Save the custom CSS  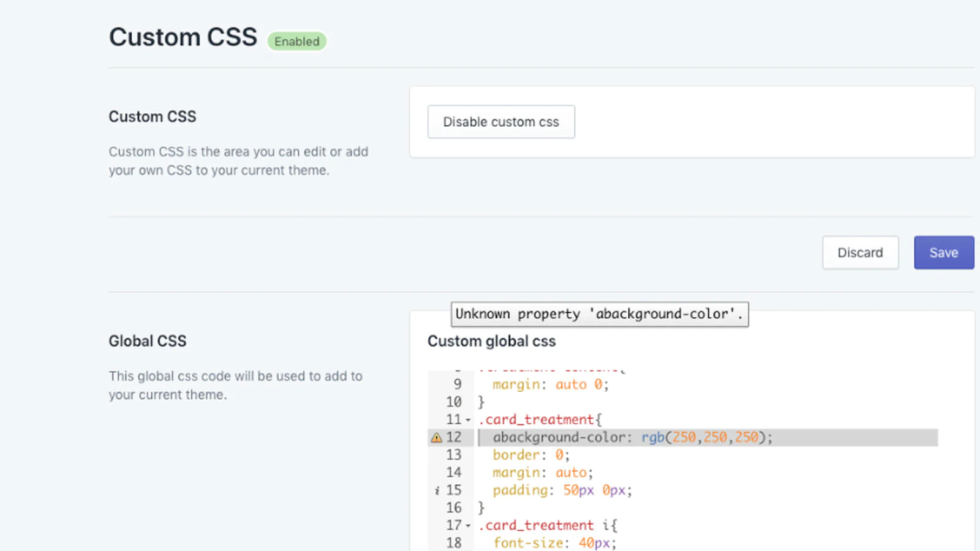click(943, 253)
